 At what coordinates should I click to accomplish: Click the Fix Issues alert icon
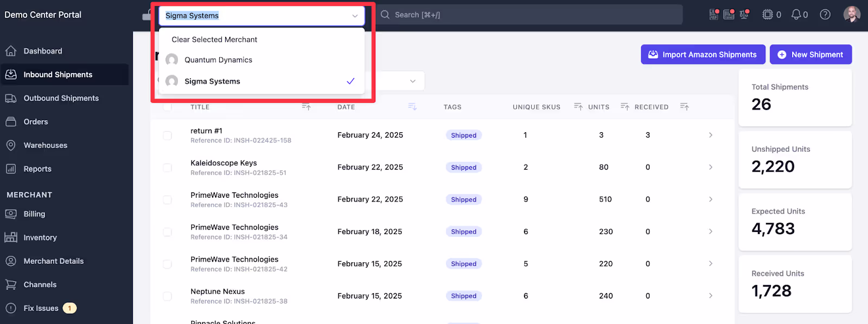[11, 308]
